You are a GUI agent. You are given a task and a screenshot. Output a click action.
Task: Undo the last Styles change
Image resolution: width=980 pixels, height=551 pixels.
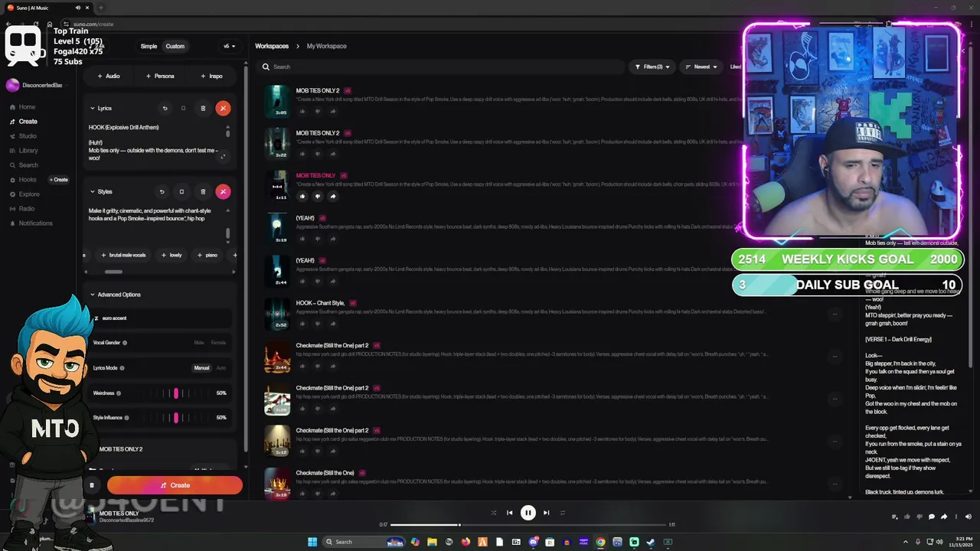(x=162, y=191)
